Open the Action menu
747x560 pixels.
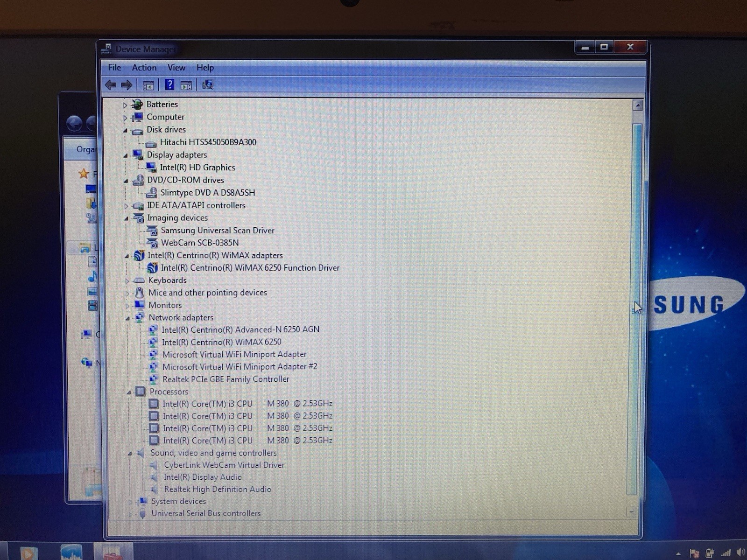tap(144, 68)
